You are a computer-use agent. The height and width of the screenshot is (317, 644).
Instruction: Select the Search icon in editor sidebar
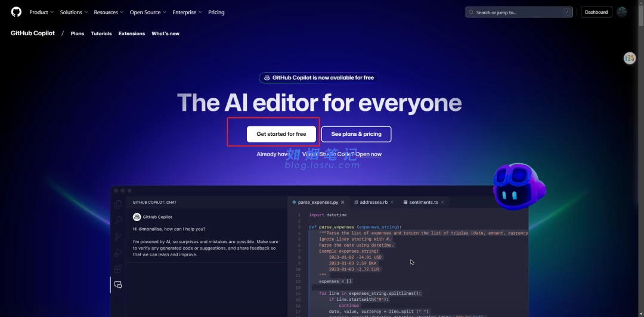[118, 220]
